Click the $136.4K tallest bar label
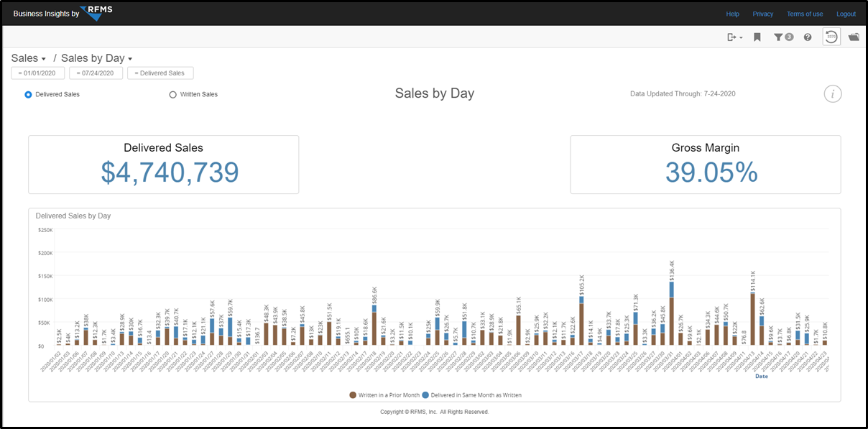868x429 pixels. [x=672, y=270]
